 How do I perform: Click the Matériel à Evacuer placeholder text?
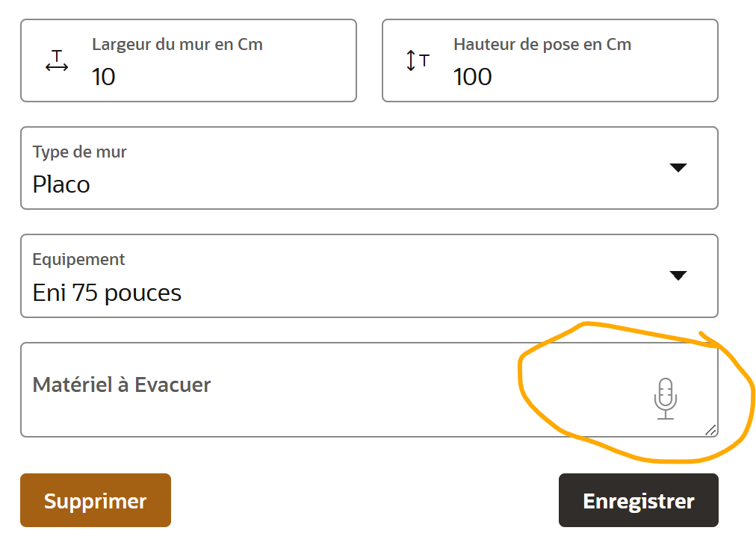(x=122, y=385)
